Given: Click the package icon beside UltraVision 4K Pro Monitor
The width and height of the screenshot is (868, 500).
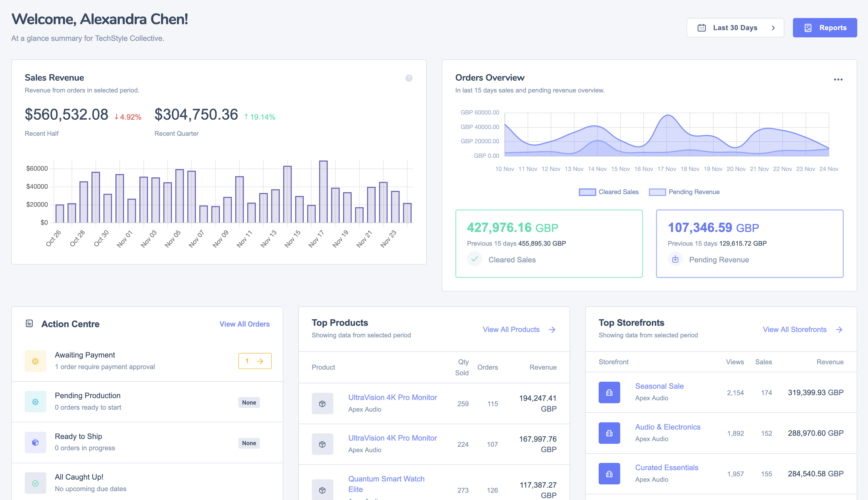Looking at the screenshot, I should tap(322, 403).
